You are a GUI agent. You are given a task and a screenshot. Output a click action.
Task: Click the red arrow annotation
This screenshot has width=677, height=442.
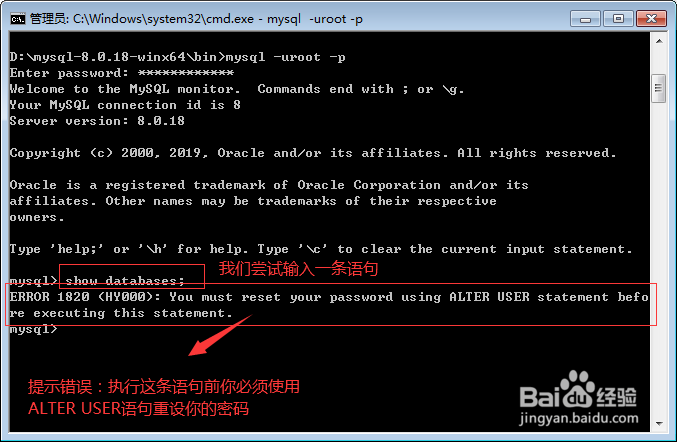(x=220, y=335)
